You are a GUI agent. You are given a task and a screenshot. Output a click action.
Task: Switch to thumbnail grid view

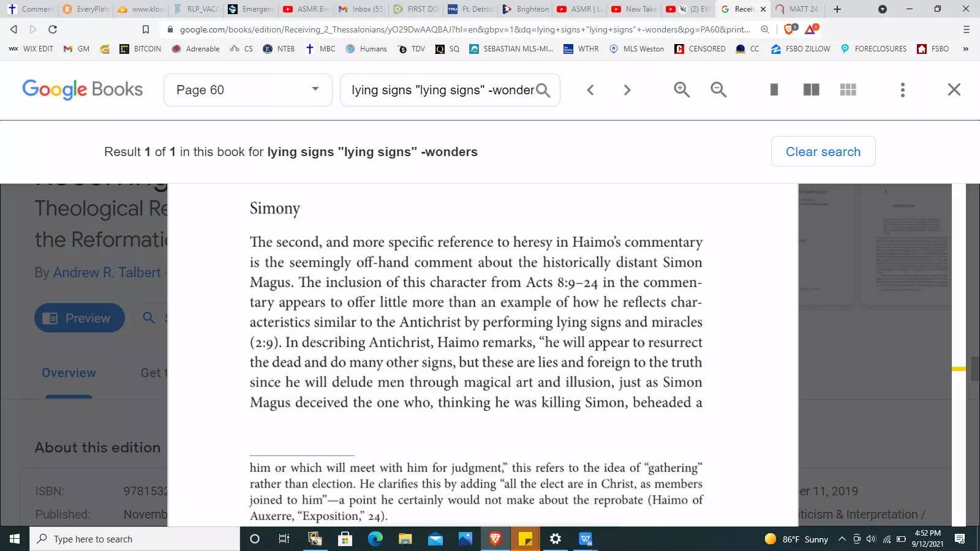[848, 90]
